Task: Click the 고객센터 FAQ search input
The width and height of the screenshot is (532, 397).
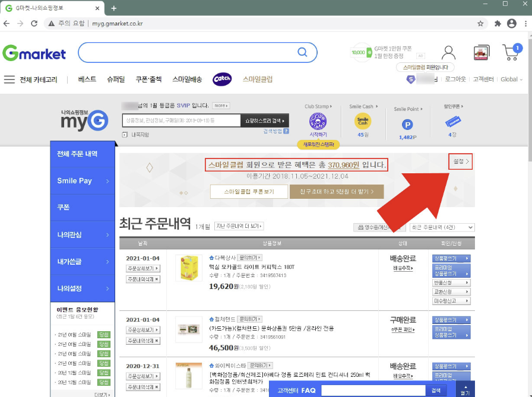Action: (373, 390)
